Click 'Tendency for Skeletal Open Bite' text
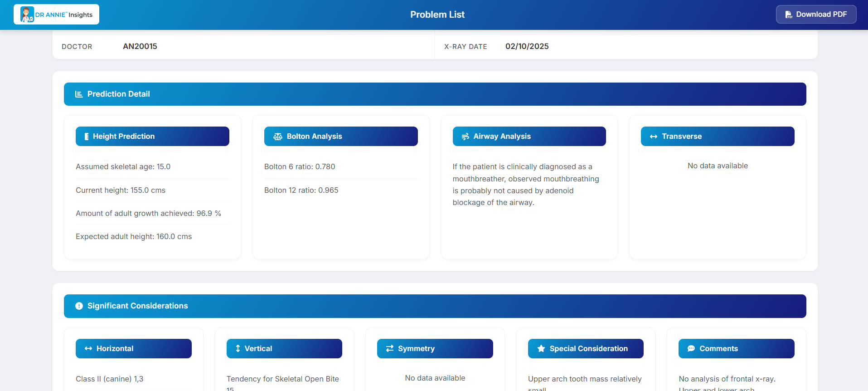Screen dimensions: 868x391 coord(283,379)
